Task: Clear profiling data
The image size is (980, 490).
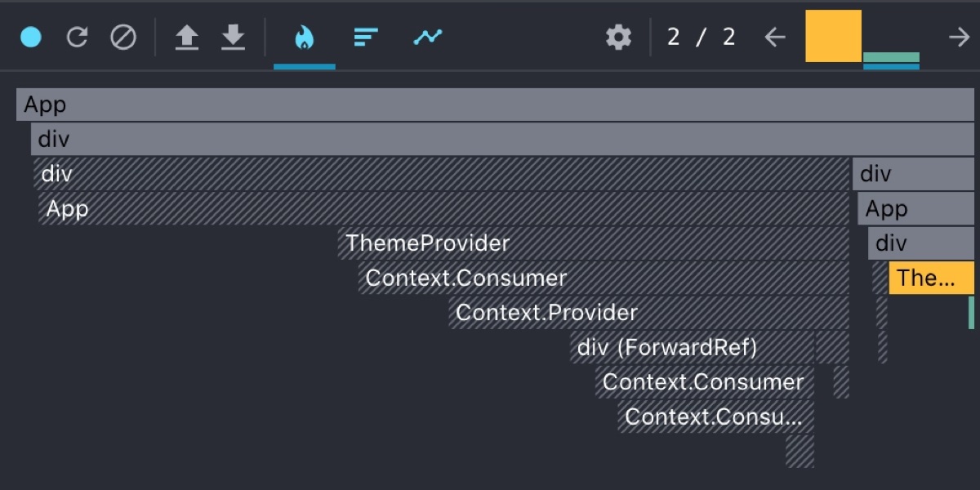Action: point(123,37)
